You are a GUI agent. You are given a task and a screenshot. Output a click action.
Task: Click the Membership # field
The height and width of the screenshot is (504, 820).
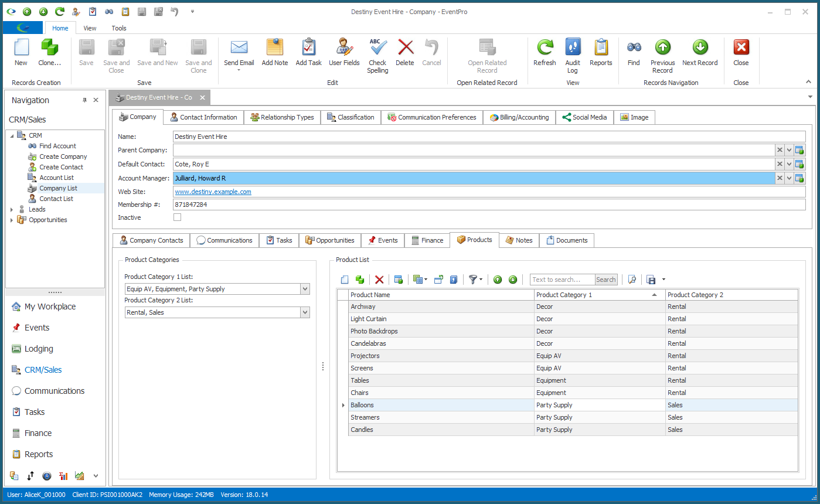(489, 205)
